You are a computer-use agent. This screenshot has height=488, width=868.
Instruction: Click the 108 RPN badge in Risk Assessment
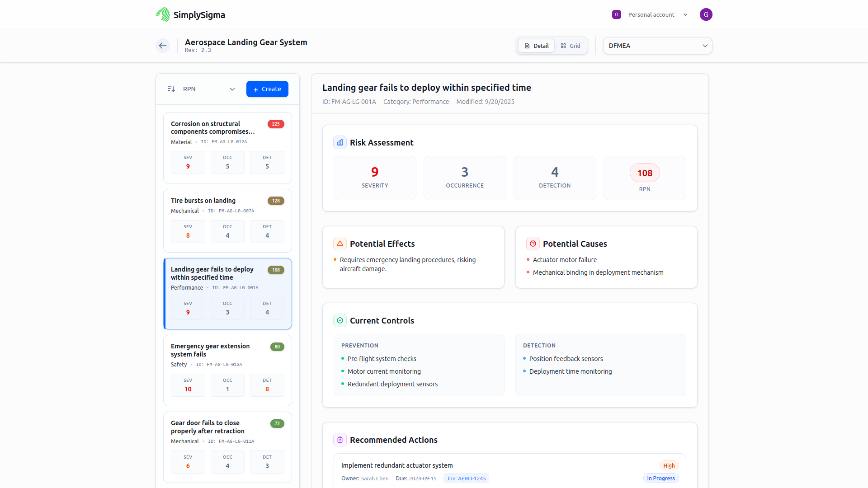(645, 173)
